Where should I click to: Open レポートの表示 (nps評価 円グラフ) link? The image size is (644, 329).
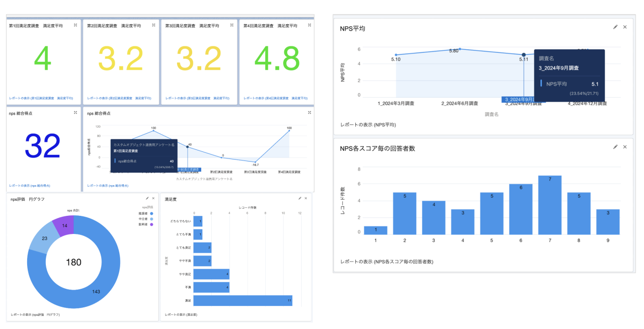click(35, 315)
